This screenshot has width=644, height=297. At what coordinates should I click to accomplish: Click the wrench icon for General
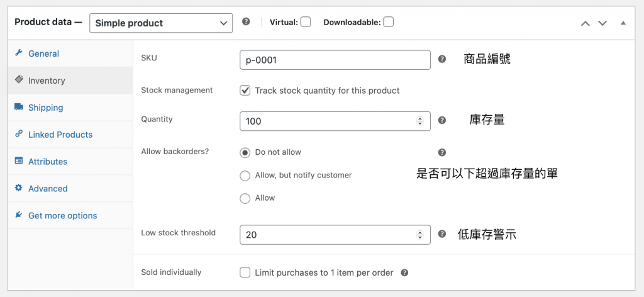tap(18, 53)
